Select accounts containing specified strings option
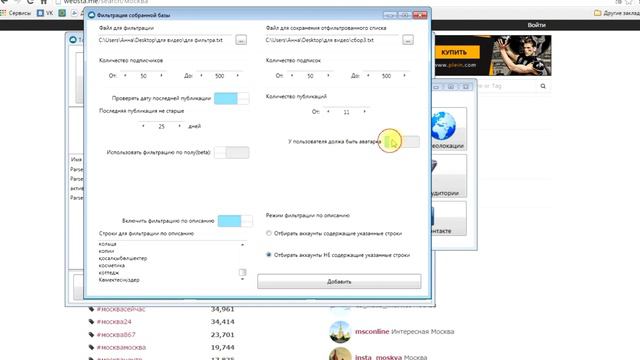640x360 pixels. [269, 233]
